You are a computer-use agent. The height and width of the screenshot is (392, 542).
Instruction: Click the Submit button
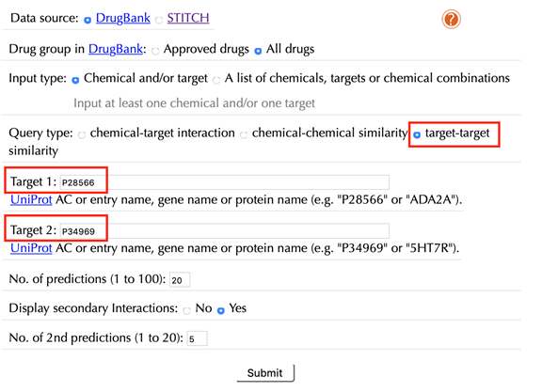(x=265, y=373)
